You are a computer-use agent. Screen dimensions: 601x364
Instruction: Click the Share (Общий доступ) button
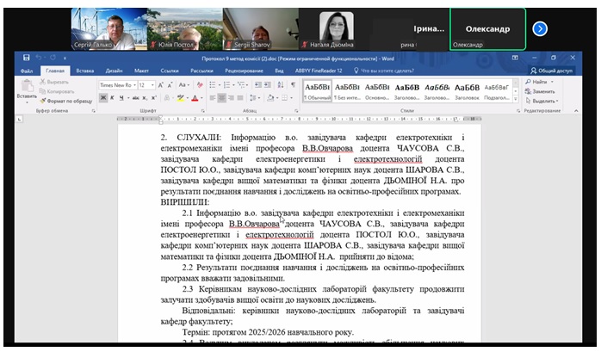click(552, 71)
